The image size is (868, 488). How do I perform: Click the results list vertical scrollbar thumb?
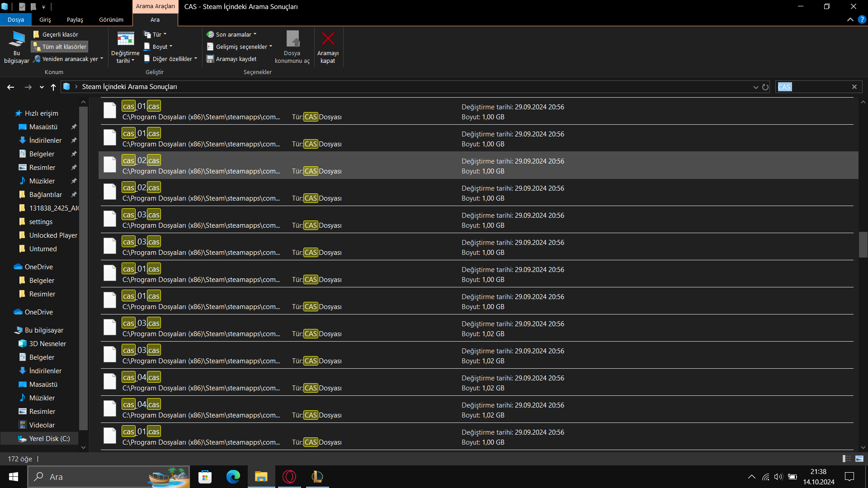[863, 244]
